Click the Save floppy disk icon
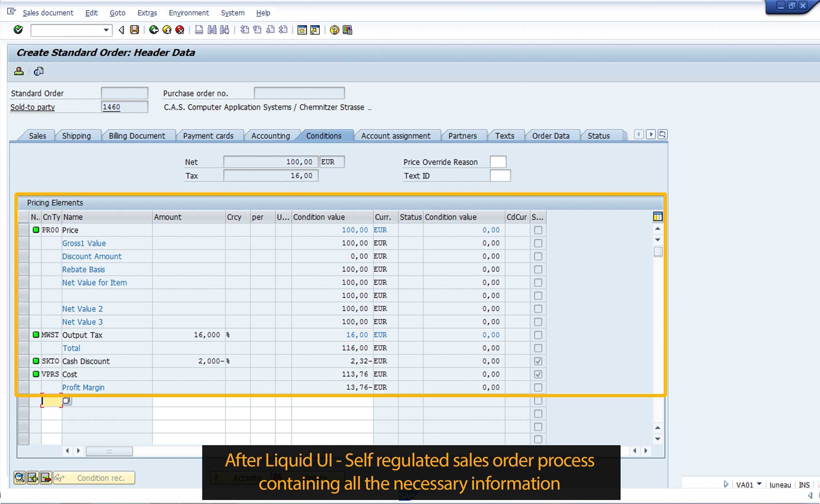 (x=135, y=30)
